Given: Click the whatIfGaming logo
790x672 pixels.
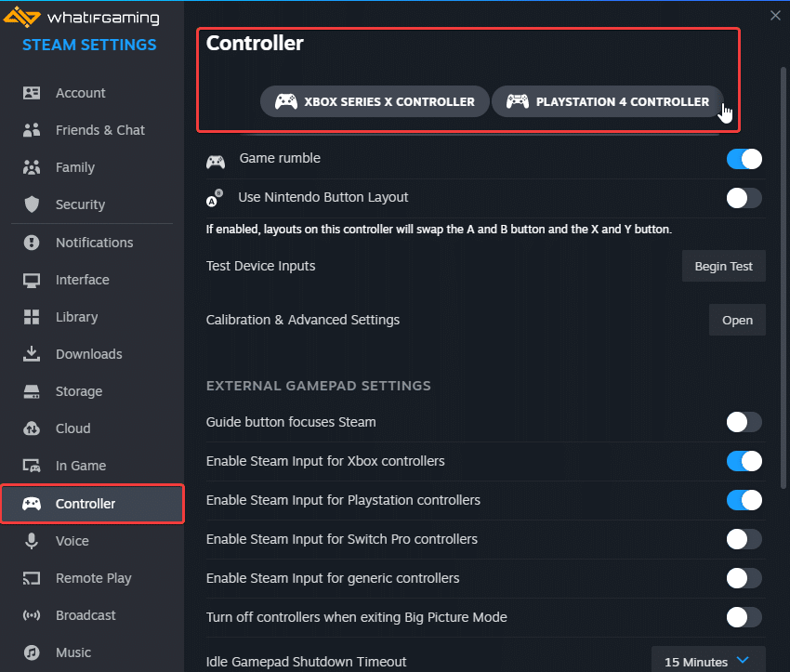Looking at the screenshot, I should [x=81, y=17].
